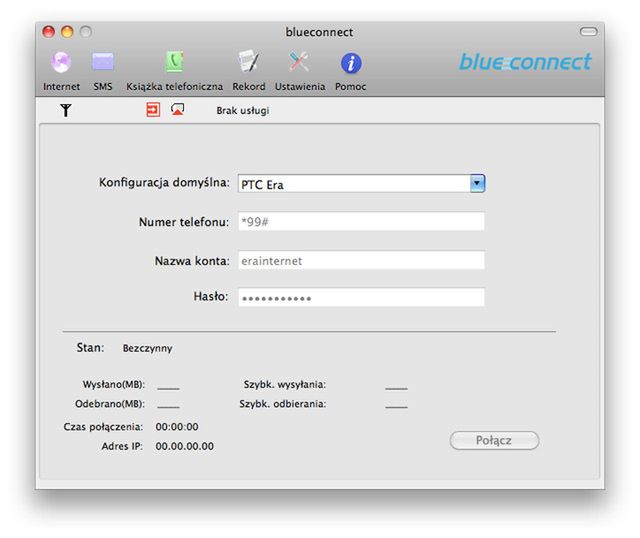Close the blueconnect window
The height and width of the screenshot is (538, 640).
pyautogui.click(x=49, y=32)
